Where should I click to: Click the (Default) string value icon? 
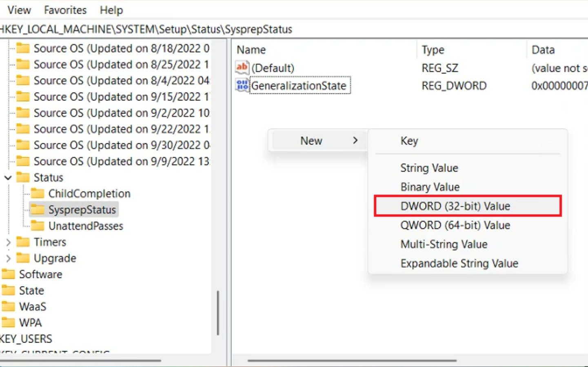[242, 67]
